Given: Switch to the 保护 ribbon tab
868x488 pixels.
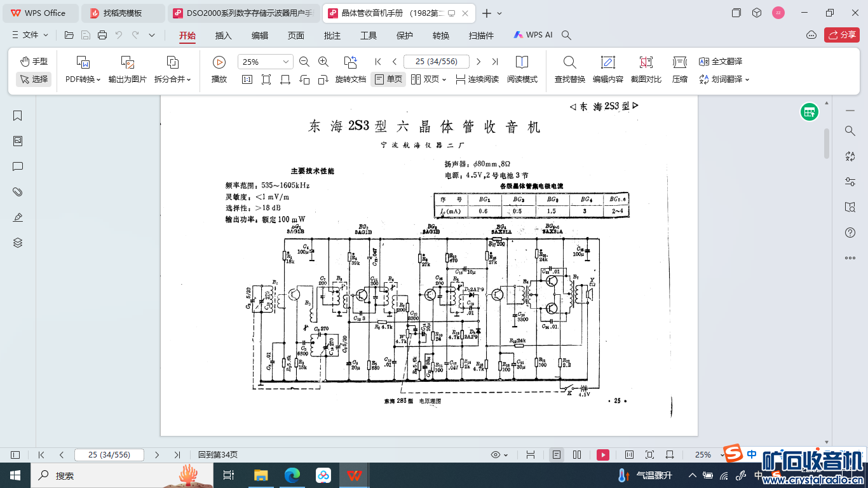Looking at the screenshot, I should coord(405,36).
